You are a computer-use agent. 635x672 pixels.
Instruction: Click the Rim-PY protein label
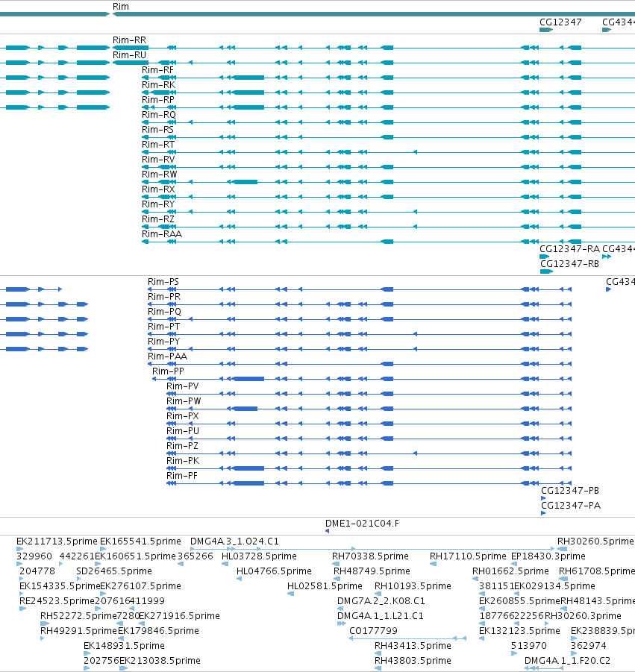pyautogui.click(x=164, y=342)
